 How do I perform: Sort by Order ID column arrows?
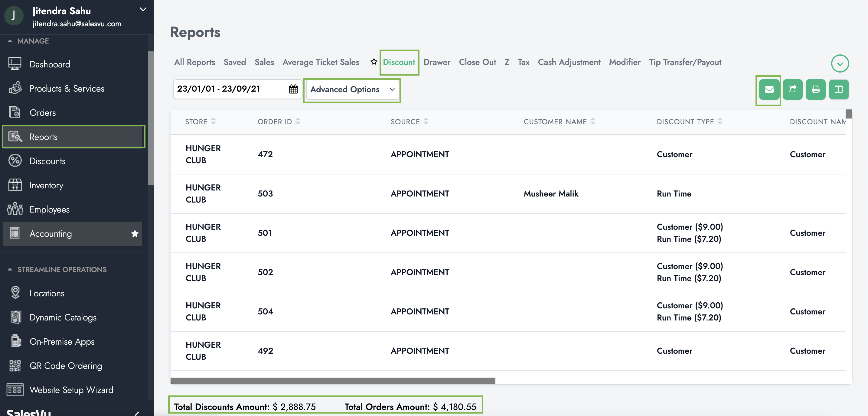(298, 121)
